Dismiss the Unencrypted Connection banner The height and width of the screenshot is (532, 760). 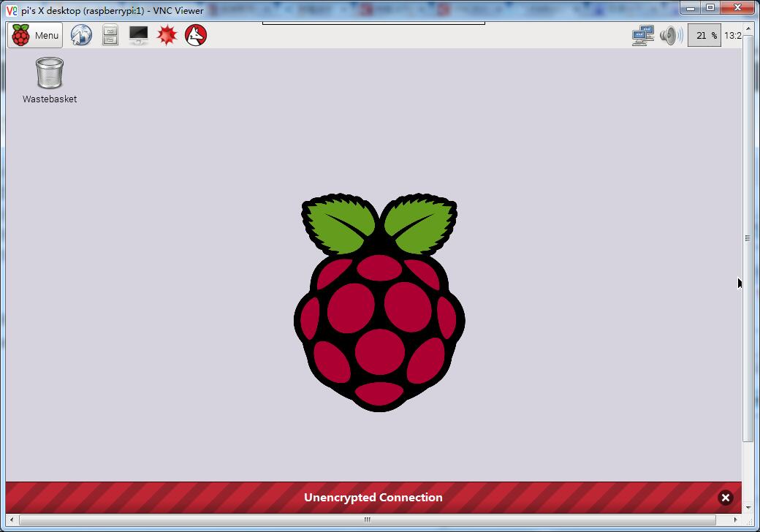coord(726,498)
